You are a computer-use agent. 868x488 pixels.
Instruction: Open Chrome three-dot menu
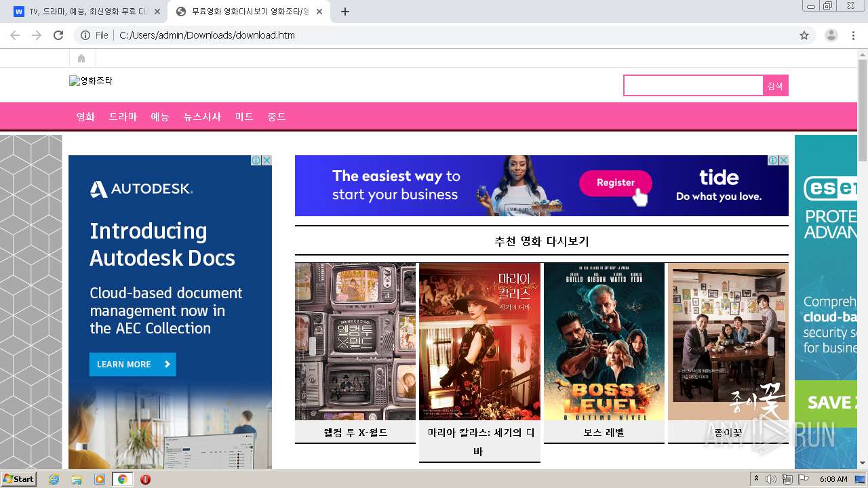(x=853, y=35)
